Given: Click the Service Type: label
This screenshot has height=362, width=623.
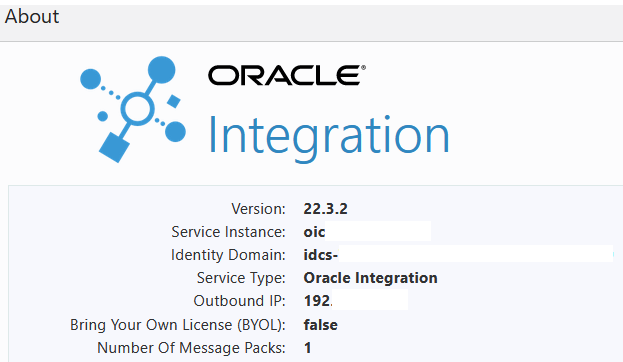Looking at the screenshot, I should (x=241, y=278).
